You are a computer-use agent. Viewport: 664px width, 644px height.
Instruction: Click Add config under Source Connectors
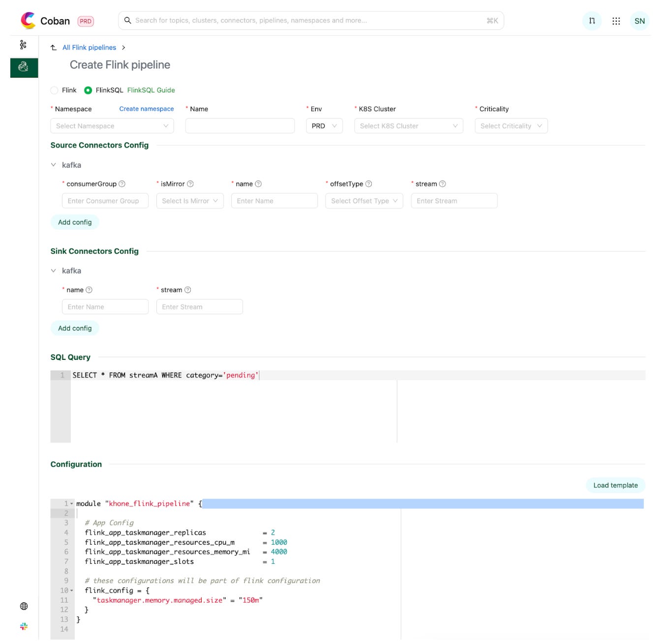[x=75, y=222]
